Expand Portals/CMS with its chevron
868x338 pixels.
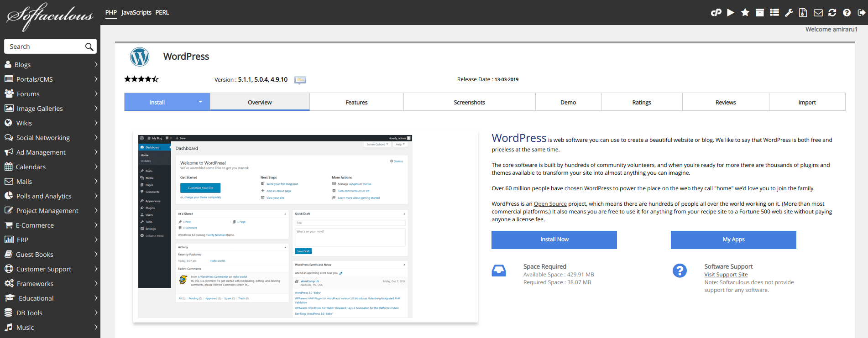coord(96,79)
